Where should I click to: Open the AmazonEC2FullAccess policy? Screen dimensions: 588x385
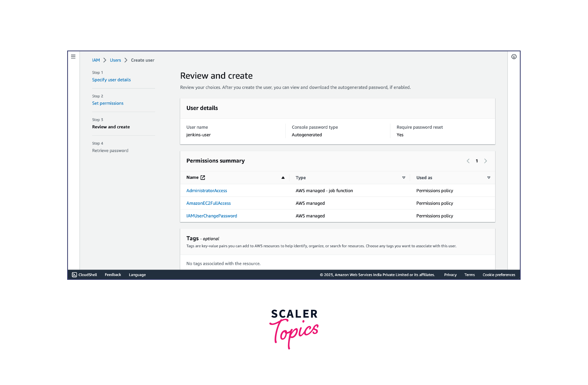[x=209, y=203]
